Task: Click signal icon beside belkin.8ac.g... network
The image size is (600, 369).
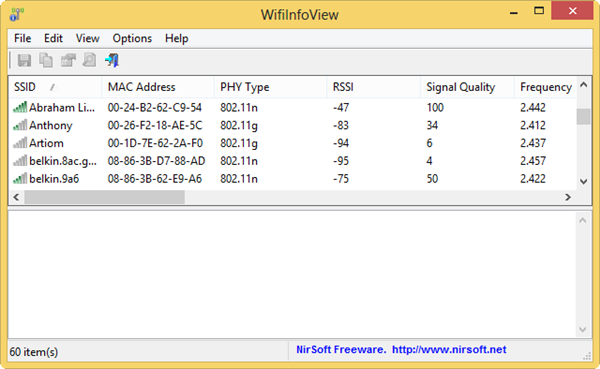Action: tap(20, 161)
